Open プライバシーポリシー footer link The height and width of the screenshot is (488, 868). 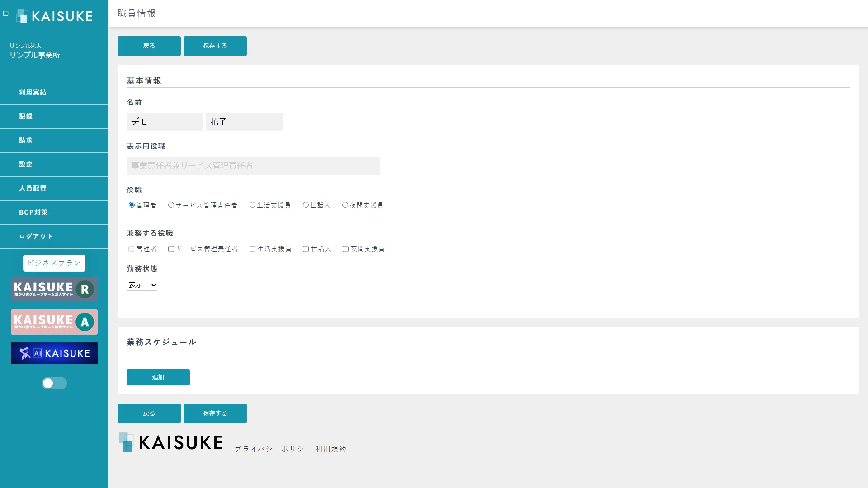274,449
